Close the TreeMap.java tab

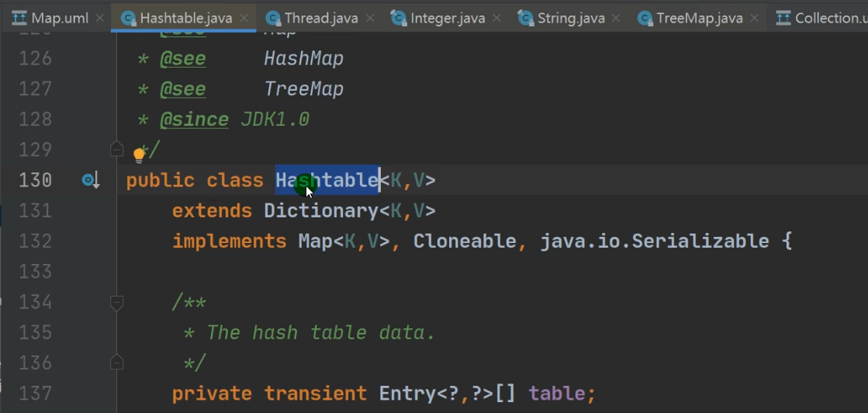[x=756, y=18]
